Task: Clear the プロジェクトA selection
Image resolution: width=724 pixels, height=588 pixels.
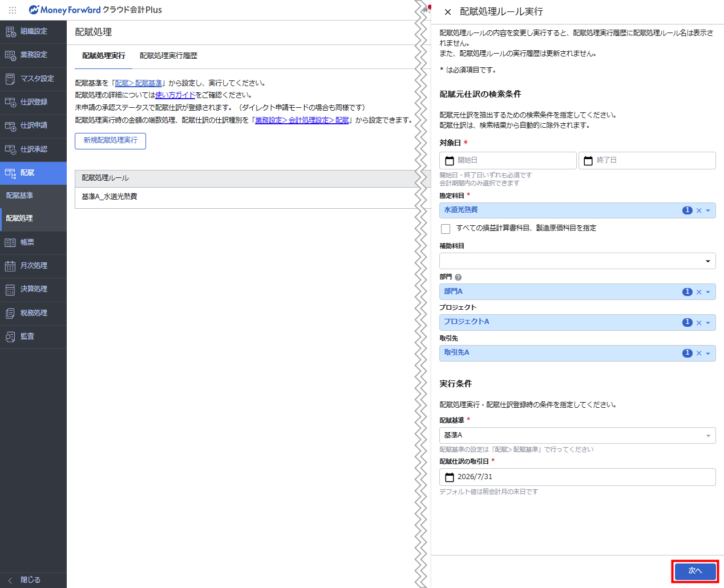Action: [x=699, y=323]
